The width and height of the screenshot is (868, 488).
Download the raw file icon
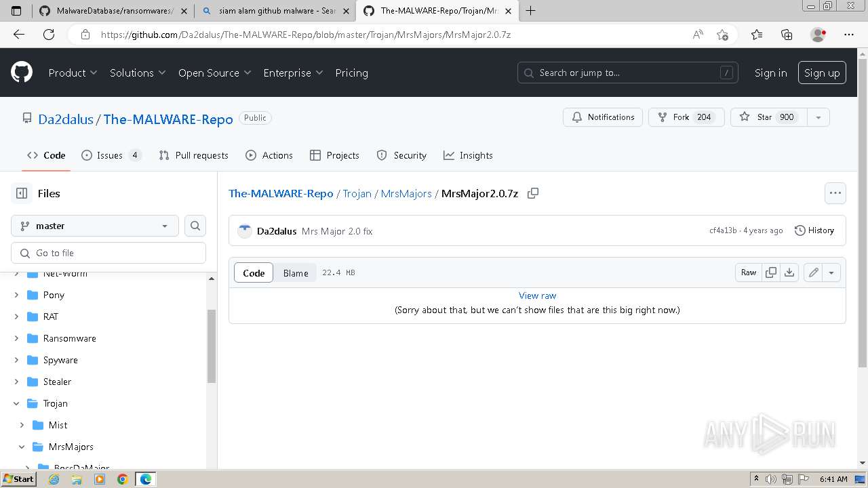coord(789,272)
